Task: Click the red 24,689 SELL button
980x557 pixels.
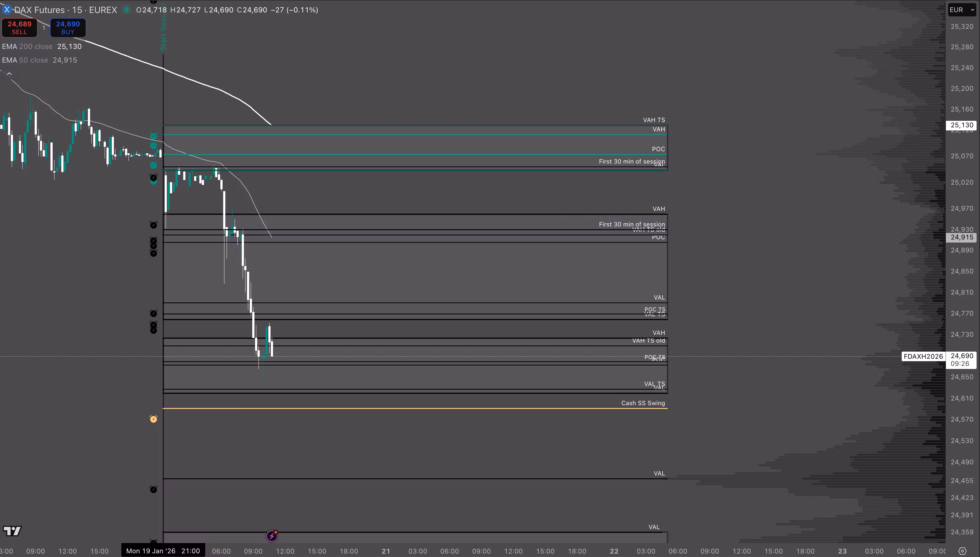Action: (x=20, y=28)
